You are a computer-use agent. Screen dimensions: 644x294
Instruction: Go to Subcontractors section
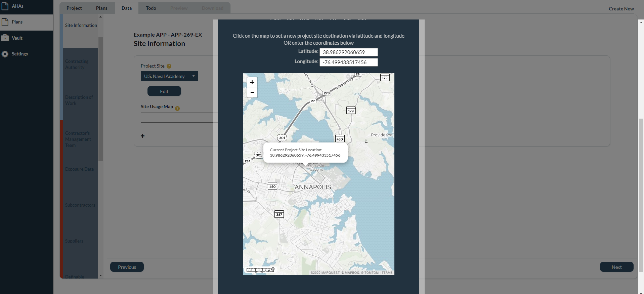80,205
